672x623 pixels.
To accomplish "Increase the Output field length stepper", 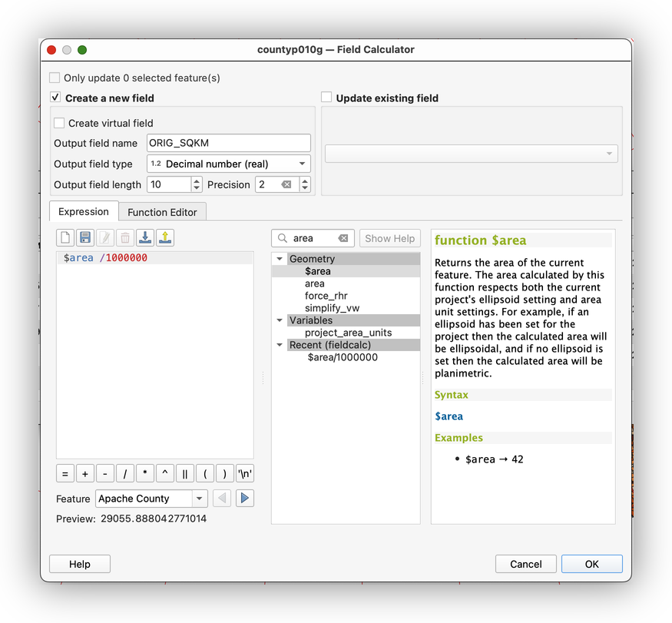I will coord(197,181).
